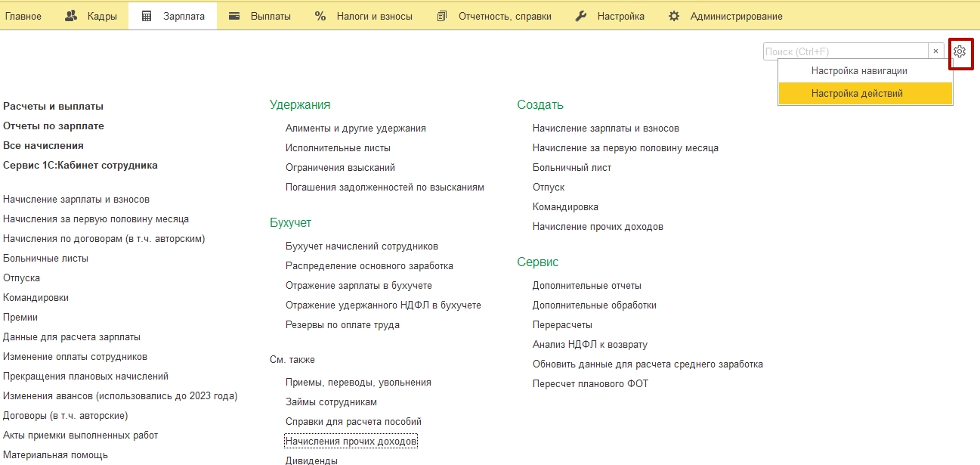Open Перерасчеты
980x465 pixels.
click(x=562, y=325)
